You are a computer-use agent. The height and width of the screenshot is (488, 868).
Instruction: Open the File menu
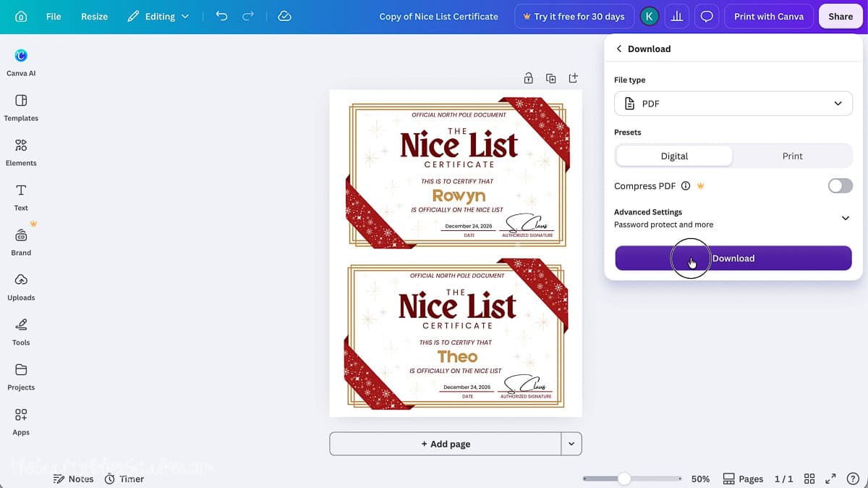click(x=54, y=16)
